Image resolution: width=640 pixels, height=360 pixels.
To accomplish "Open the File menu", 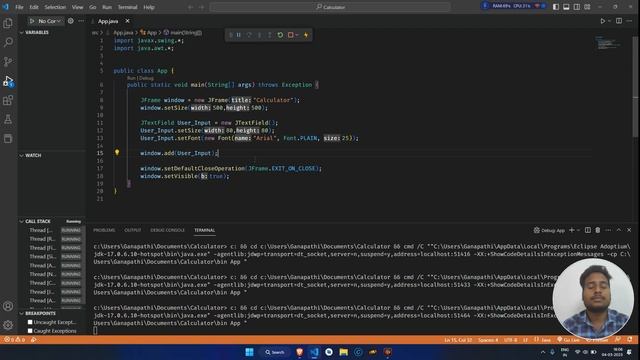I will coord(19,7).
